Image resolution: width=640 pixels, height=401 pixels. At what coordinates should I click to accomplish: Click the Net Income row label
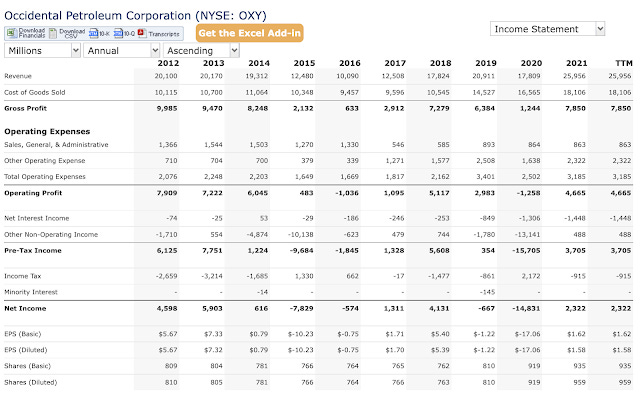25,309
